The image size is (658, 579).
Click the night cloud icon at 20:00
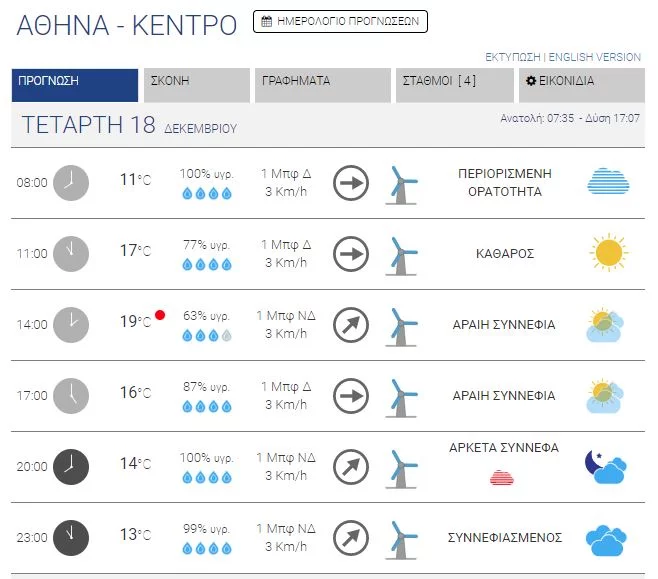(605, 465)
